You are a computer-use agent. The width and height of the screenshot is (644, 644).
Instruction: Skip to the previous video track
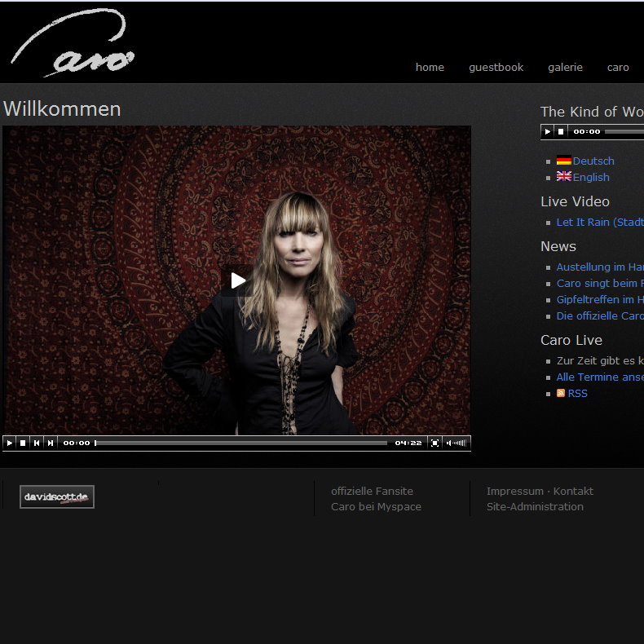37,443
